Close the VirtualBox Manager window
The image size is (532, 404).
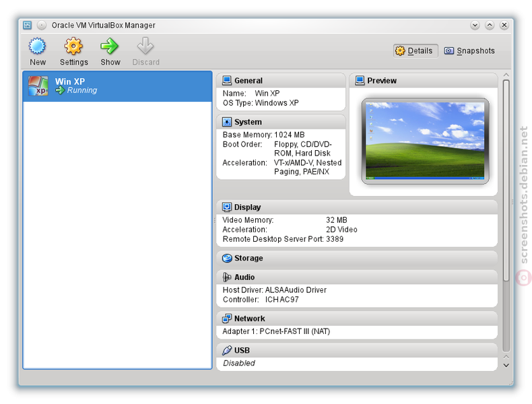[504, 26]
